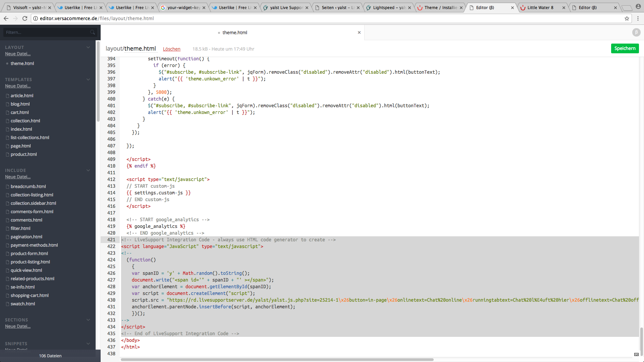The height and width of the screenshot is (362, 644).
Task: Click the Chrome profile icon
Action: click(638, 7)
